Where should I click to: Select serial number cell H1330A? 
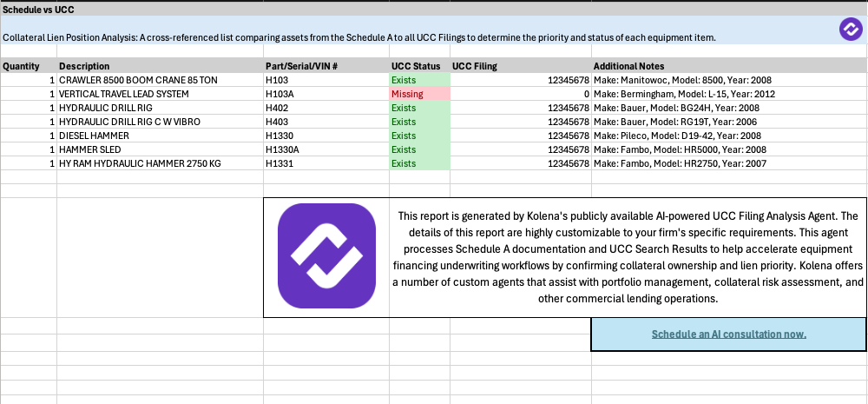coord(281,149)
